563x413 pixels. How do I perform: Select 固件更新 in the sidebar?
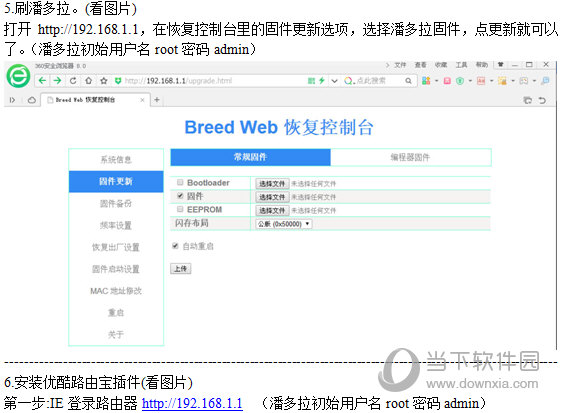[116, 181]
